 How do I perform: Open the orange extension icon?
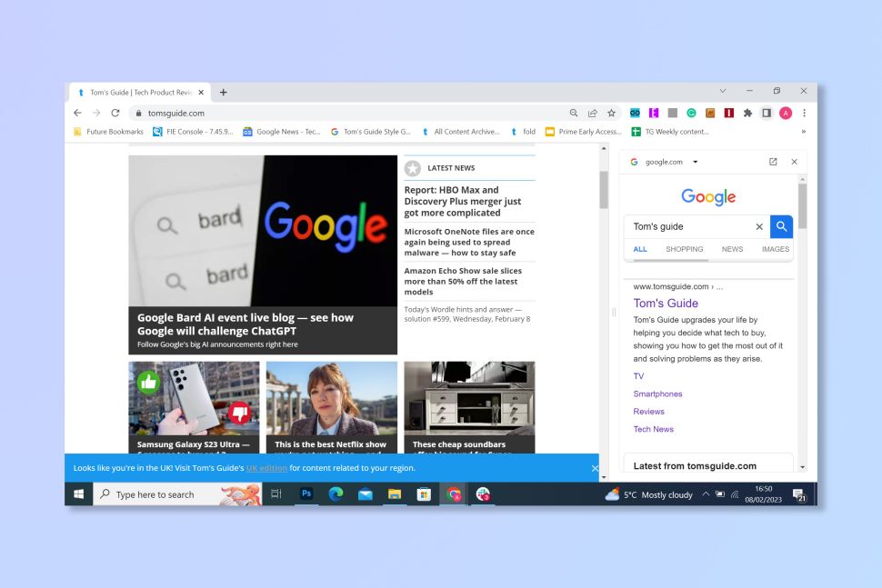(710, 113)
